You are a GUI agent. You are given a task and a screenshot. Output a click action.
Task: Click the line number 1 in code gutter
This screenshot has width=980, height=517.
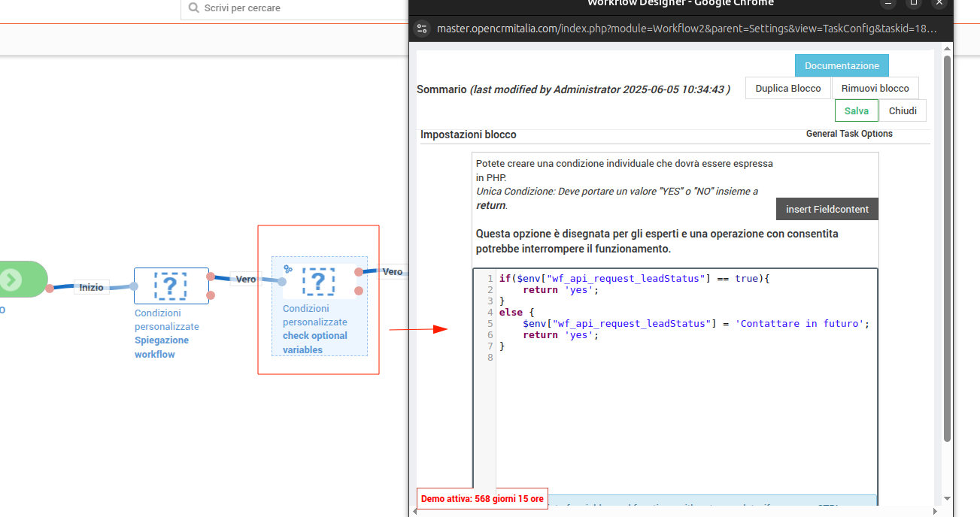(x=490, y=279)
